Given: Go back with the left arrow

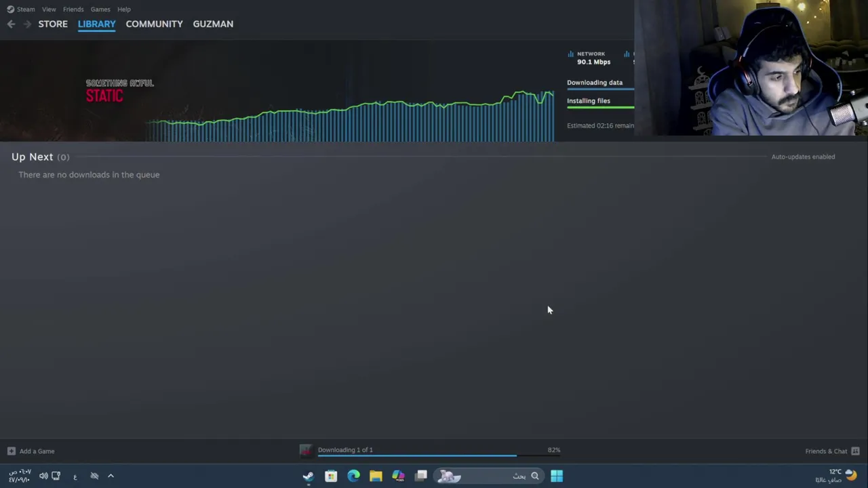Looking at the screenshot, I should (11, 24).
